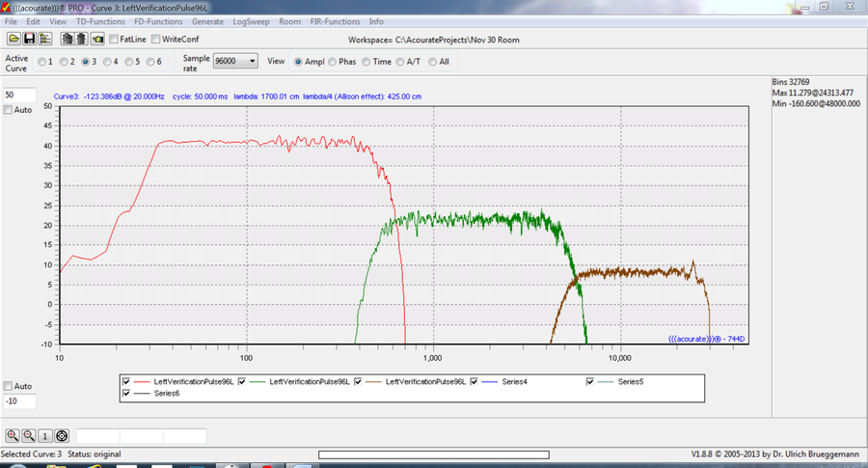Open the LogSweep menu
Image resolution: width=868 pixels, height=468 pixels.
point(252,21)
